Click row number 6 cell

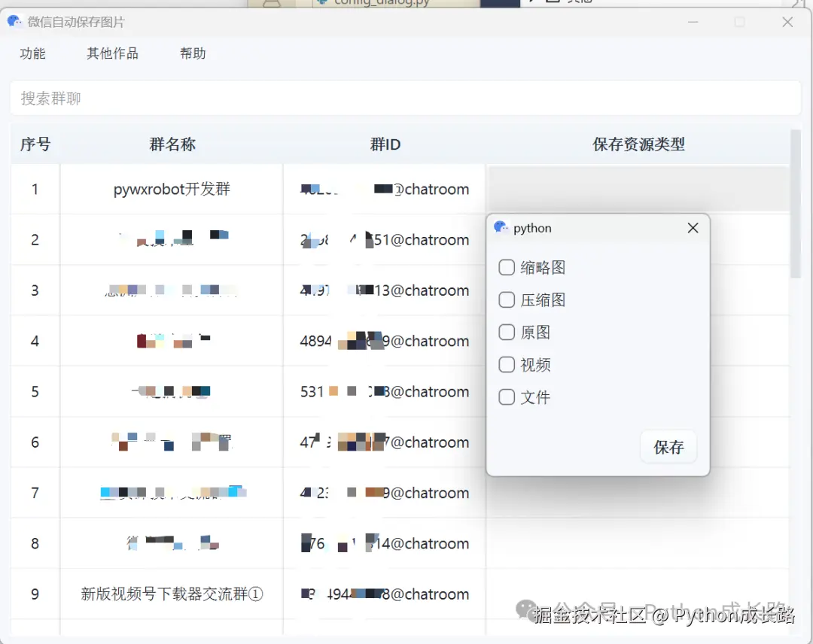35,442
